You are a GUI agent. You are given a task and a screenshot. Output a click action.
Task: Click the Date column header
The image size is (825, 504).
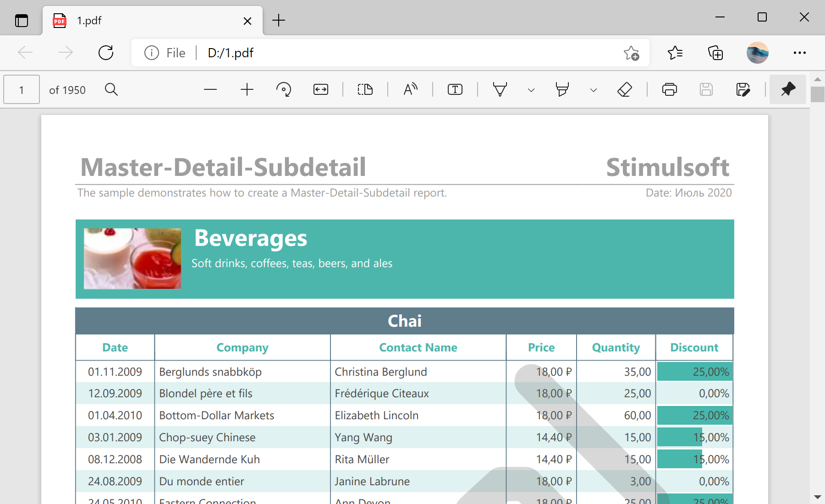[x=115, y=348]
